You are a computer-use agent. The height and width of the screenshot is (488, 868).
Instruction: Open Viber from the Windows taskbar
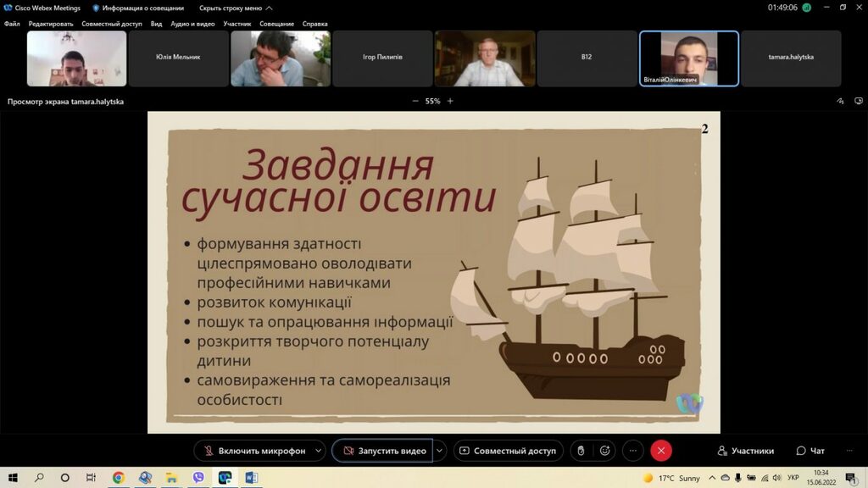198,478
